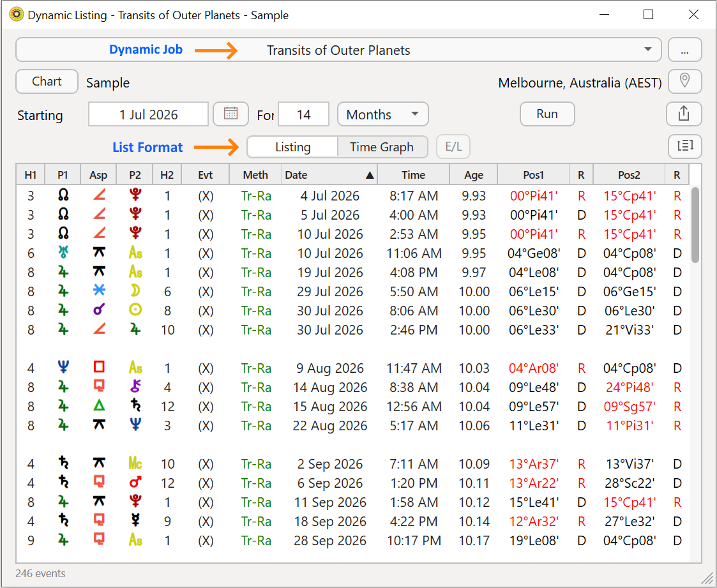Click the Pos1 column header

click(x=534, y=175)
